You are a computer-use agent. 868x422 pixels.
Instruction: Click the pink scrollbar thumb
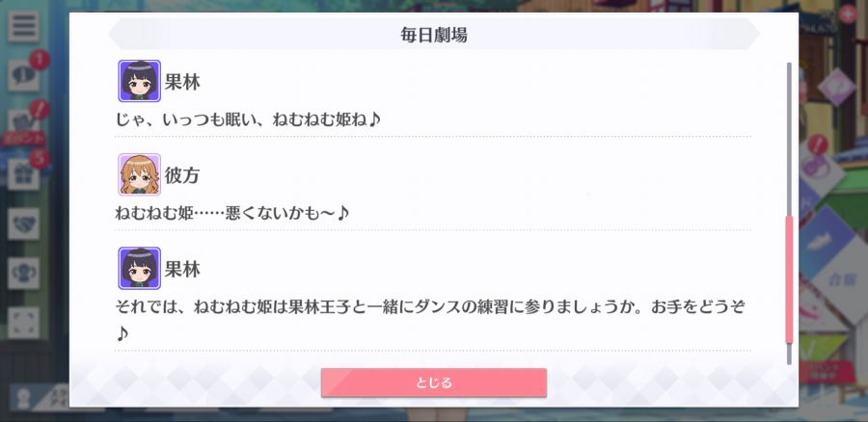point(789,279)
